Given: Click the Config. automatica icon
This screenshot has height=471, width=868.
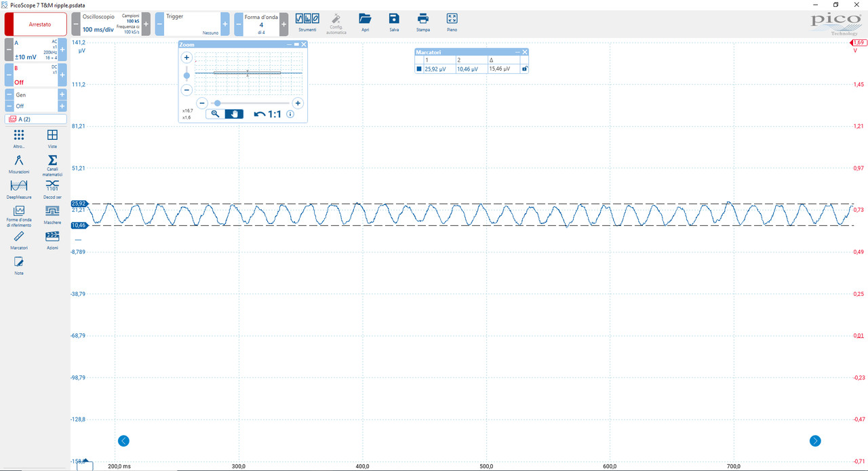Looking at the screenshot, I should tap(336, 23).
